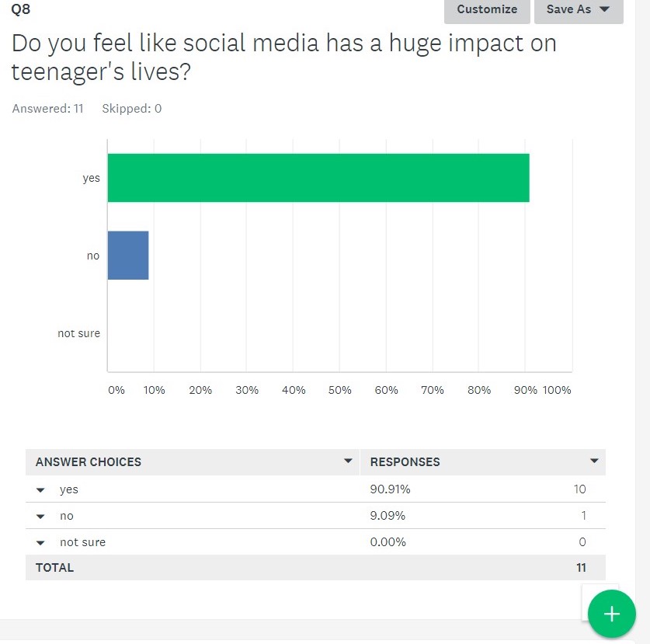
Task: Click the blue 'no' bar in chart
Action: (128, 256)
